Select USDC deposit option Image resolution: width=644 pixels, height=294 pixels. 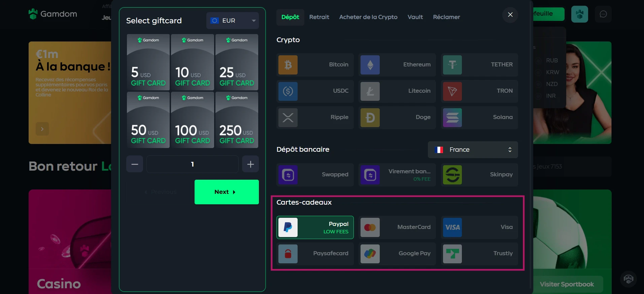click(x=315, y=91)
